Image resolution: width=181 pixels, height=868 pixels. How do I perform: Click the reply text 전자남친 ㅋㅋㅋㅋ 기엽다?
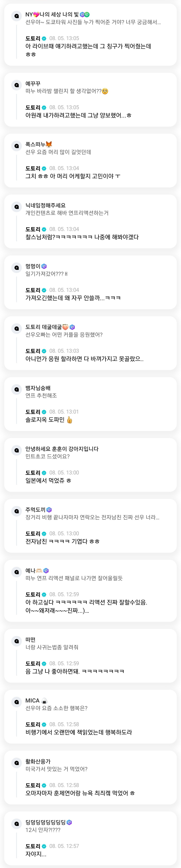[62, 541]
